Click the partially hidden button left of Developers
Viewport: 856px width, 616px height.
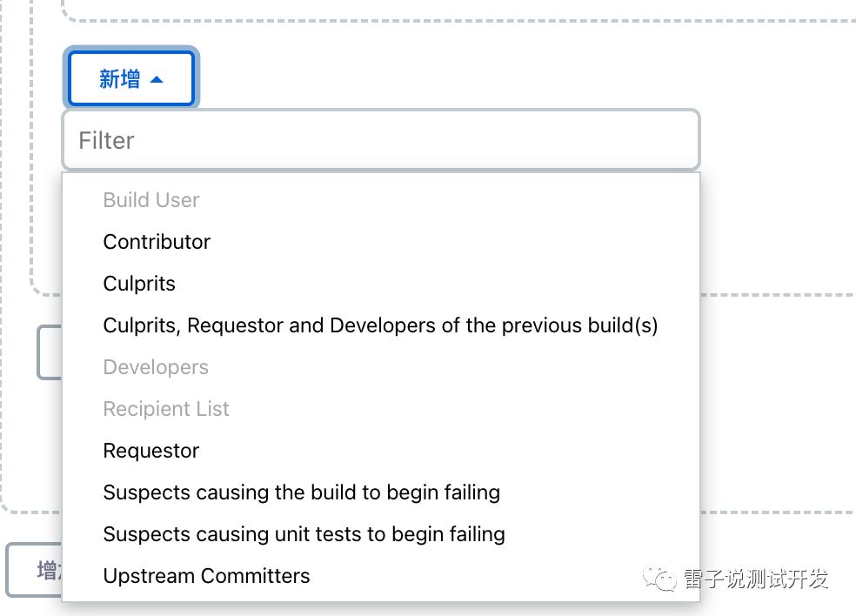coord(49,352)
